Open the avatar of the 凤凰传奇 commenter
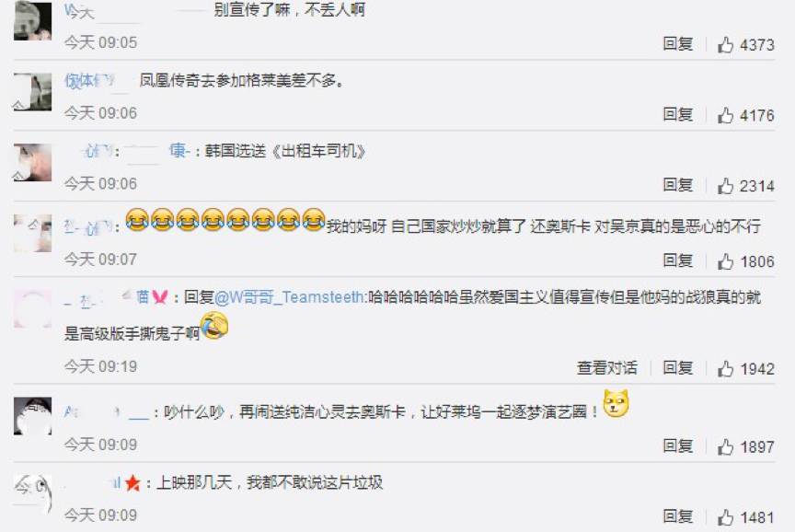 [x=32, y=92]
